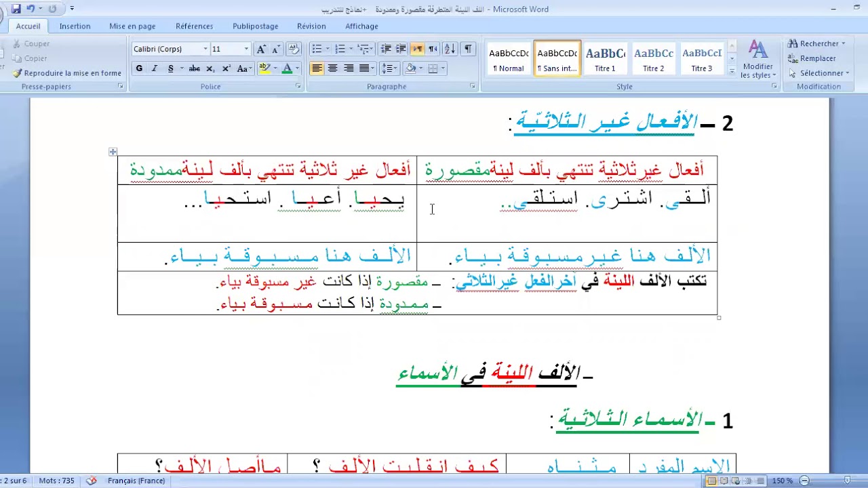The image size is (868, 488).
Task: Align text to the left
Action: click(317, 68)
